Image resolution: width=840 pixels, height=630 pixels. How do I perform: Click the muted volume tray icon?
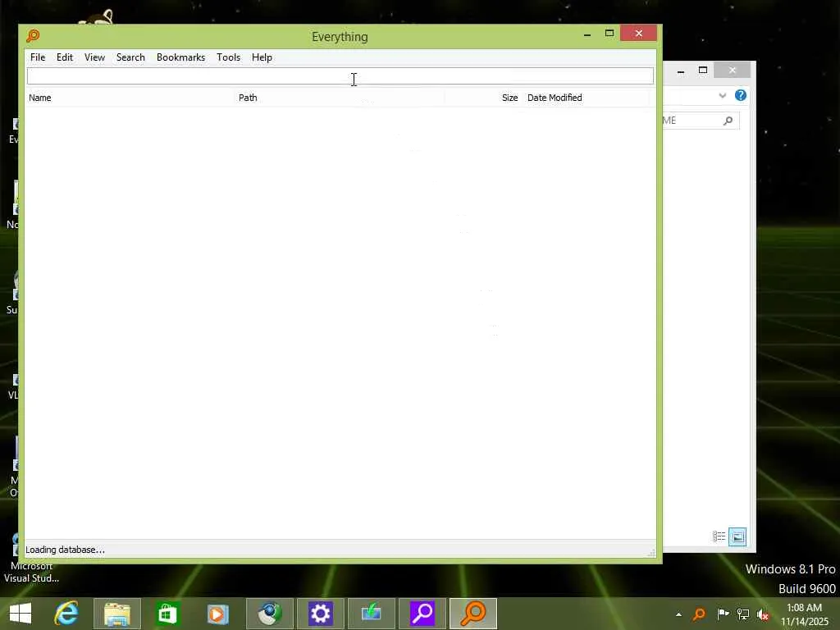click(763, 614)
